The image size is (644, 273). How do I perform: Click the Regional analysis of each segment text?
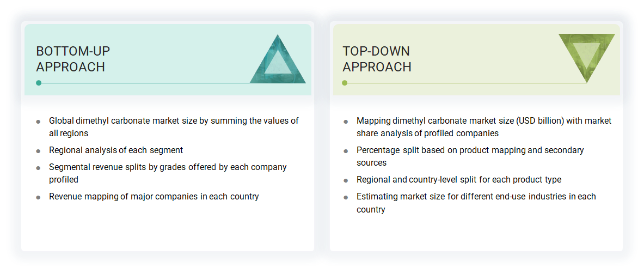click(x=115, y=150)
